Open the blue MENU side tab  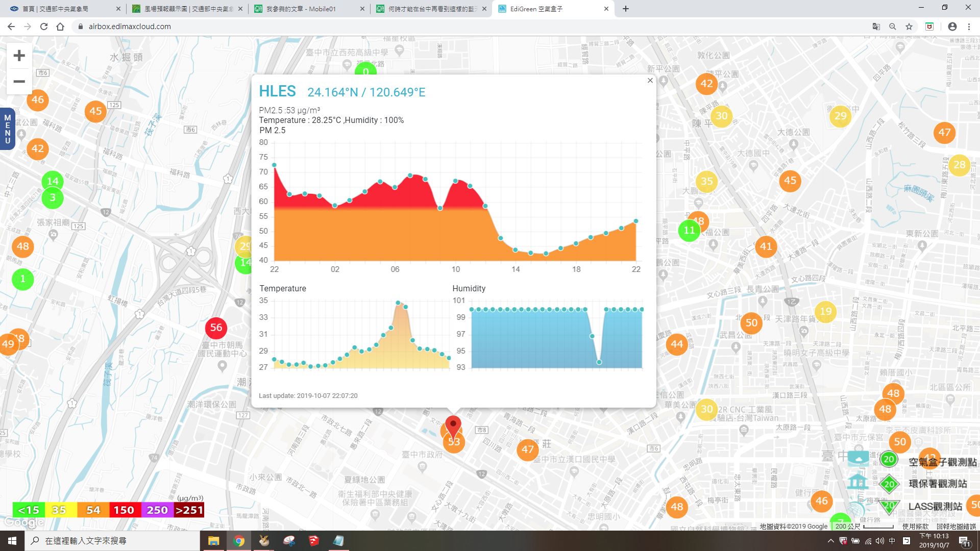click(7, 129)
